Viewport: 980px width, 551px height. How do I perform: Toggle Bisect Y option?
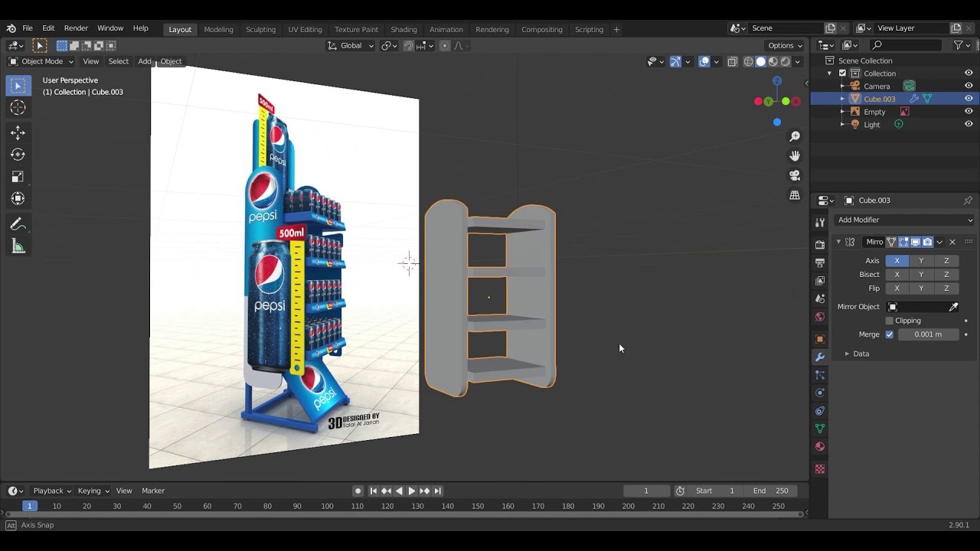922,275
